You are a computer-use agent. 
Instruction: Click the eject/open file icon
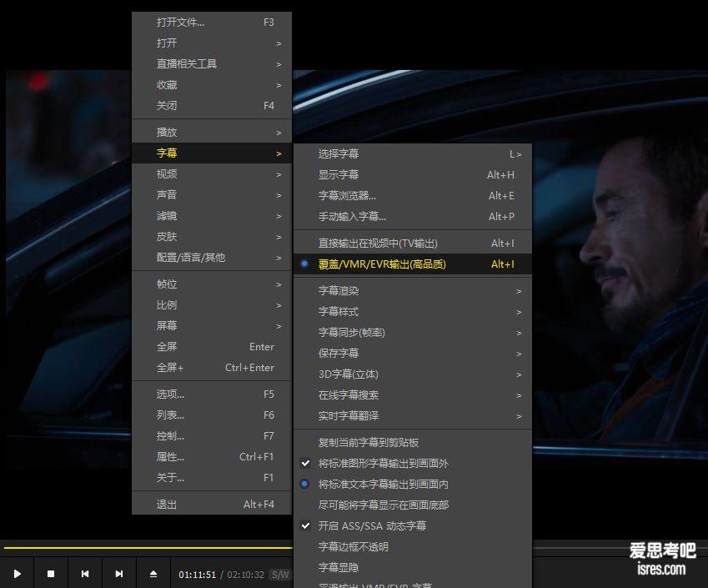point(153,574)
